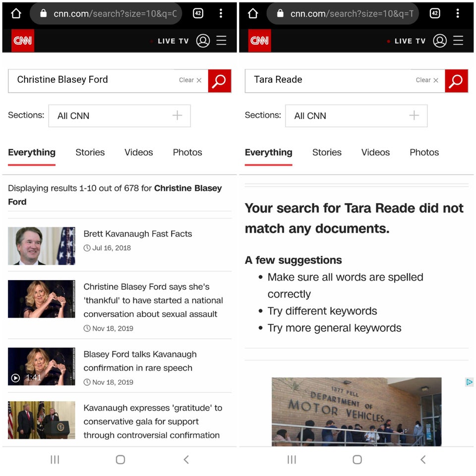The image size is (476, 476).
Task: Switch to the Stories tab on the right page
Action: tap(327, 152)
